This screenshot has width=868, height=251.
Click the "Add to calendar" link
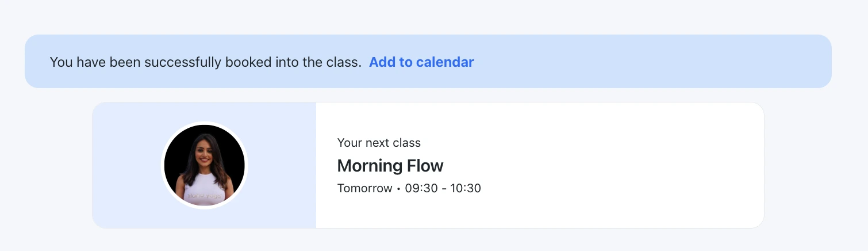pos(421,62)
